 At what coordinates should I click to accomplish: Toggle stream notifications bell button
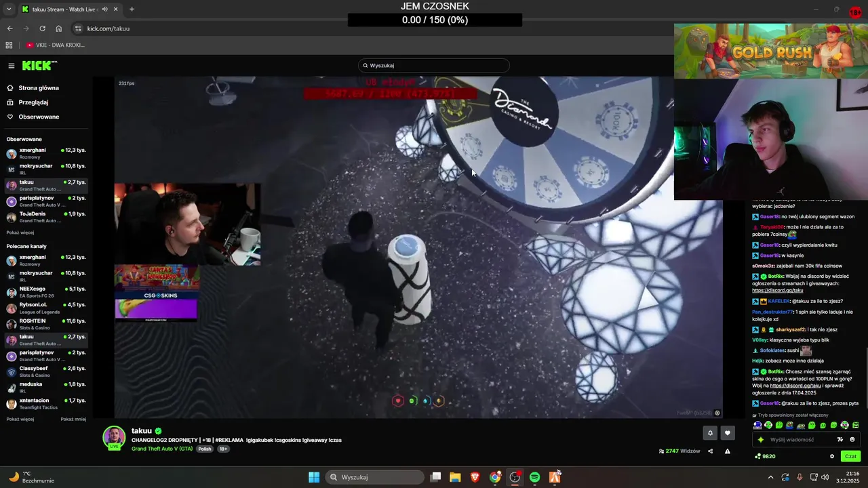click(x=710, y=433)
